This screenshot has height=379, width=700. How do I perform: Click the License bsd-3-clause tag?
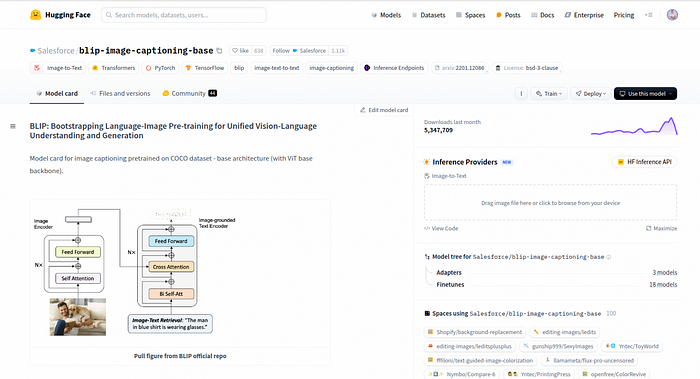[x=527, y=68]
